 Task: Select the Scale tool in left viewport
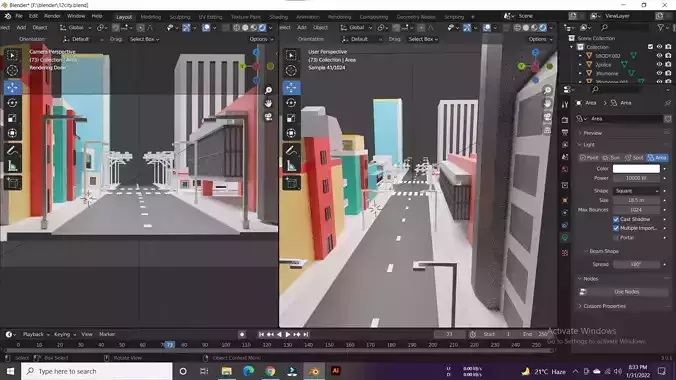click(12, 118)
